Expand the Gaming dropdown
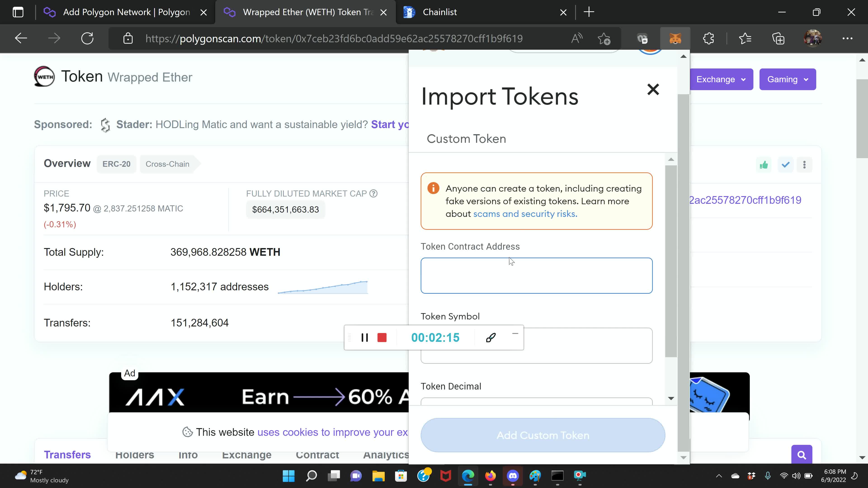 788,79
